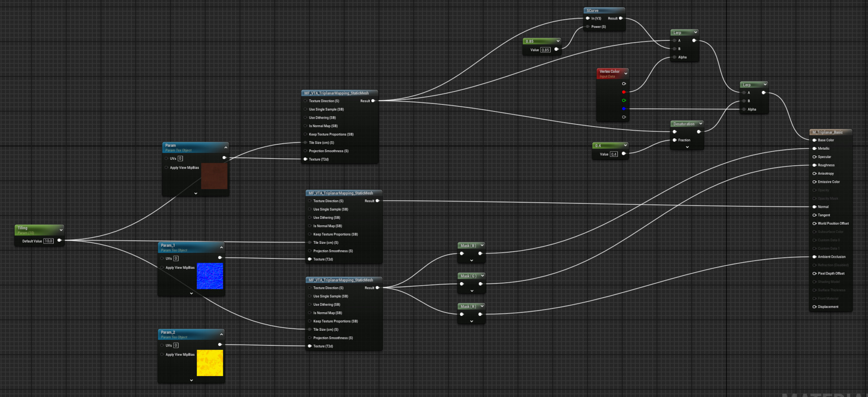Select the yellow texture preview on Param_2

[x=210, y=363]
